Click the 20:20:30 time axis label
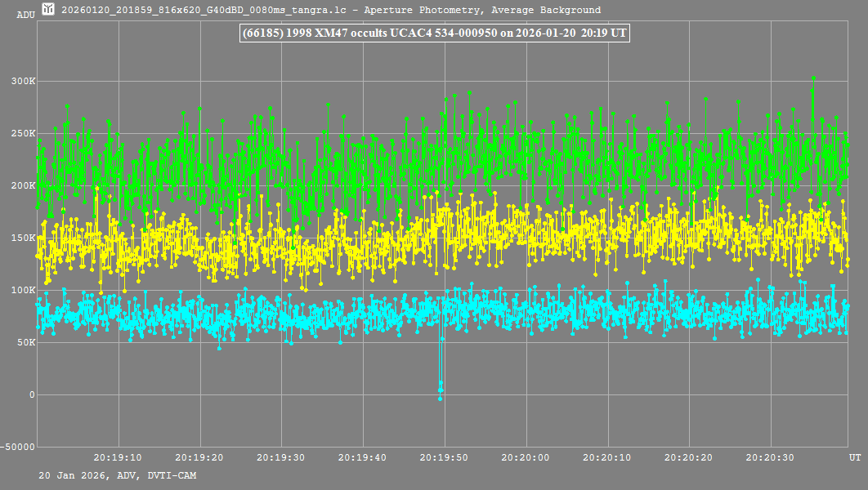 coord(770,458)
